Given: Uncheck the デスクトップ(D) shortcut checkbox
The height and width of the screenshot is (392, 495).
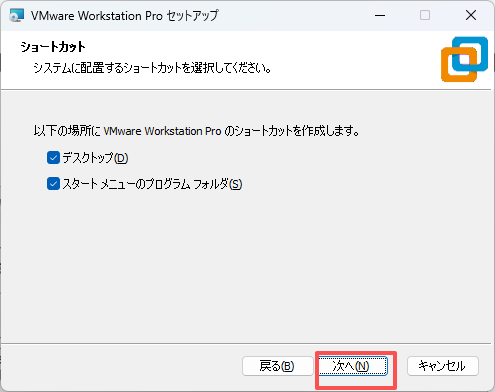Looking at the screenshot, I should tap(53, 158).
